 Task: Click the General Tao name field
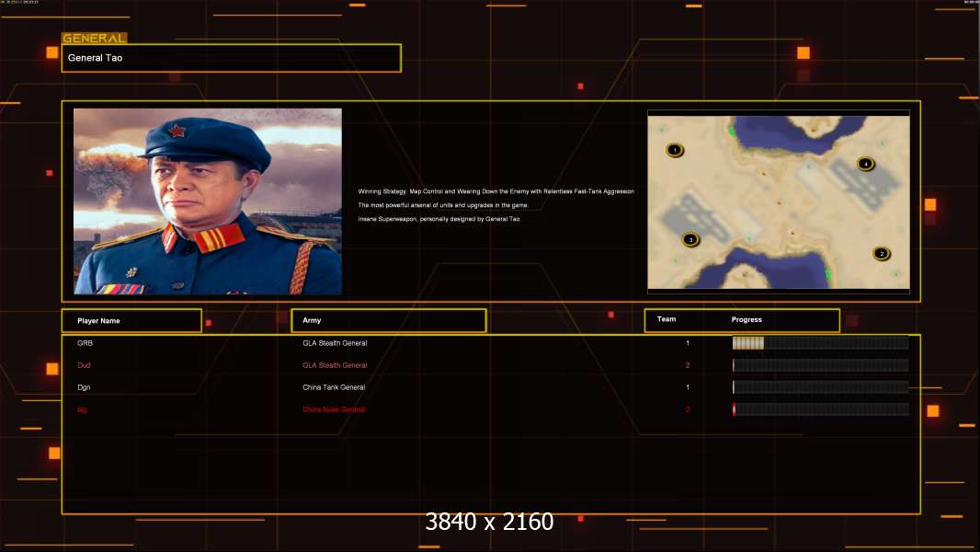[232, 58]
